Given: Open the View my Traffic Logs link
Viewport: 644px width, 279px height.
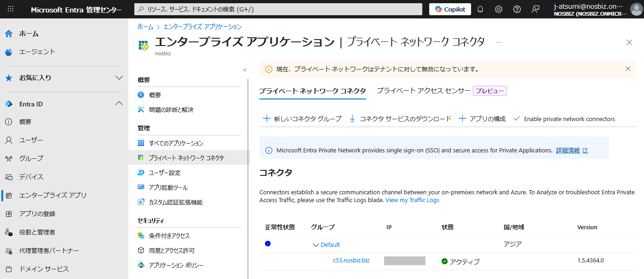Looking at the screenshot, I should (x=412, y=200).
